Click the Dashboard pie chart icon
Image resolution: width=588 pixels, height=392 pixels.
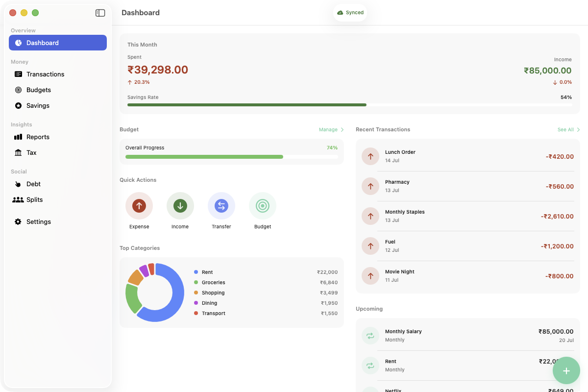coord(18,43)
